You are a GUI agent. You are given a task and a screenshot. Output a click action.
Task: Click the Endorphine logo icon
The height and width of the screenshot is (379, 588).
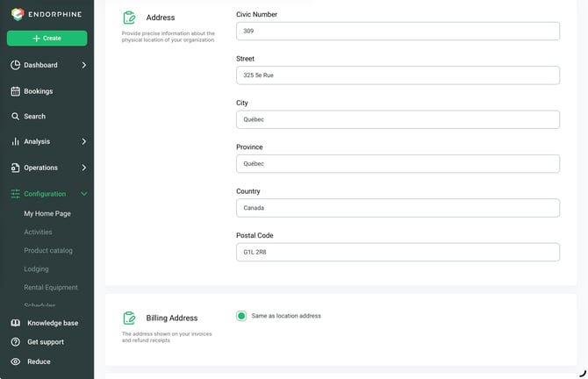[x=18, y=14]
